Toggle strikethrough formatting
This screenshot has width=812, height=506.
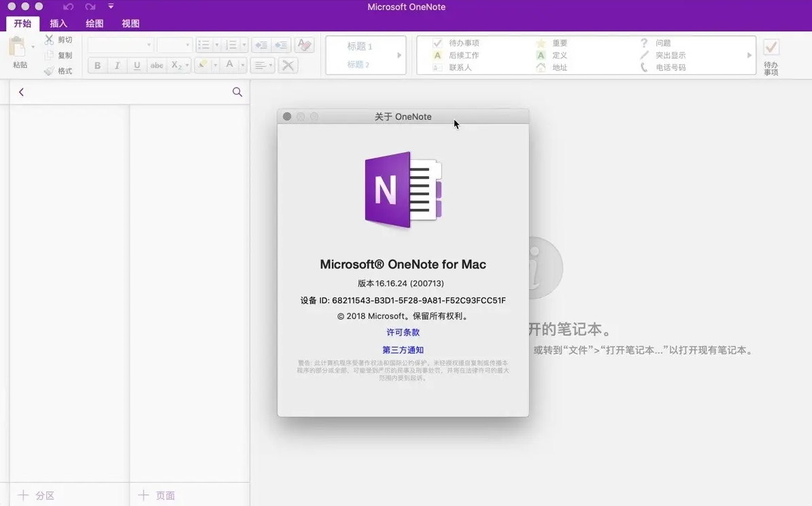coord(156,65)
